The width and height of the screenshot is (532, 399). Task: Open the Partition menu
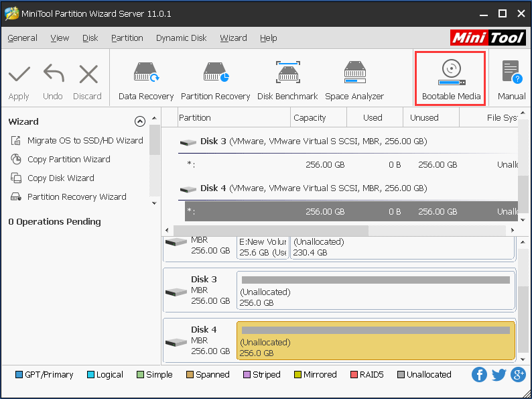127,38
